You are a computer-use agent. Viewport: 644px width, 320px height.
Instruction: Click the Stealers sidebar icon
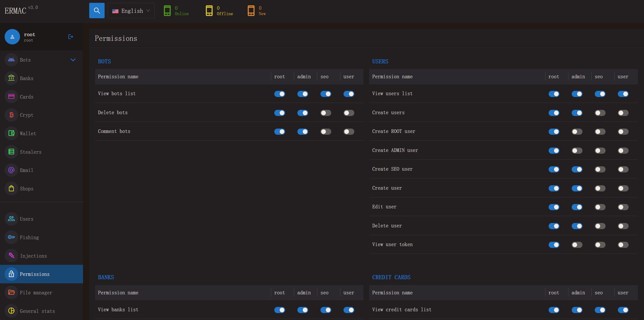click(11, 152)
